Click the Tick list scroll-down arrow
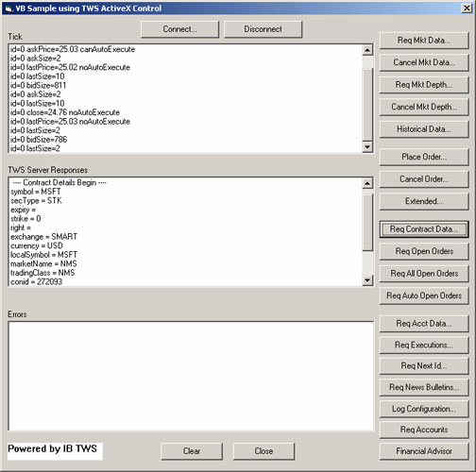The height and width of the screenshot is (472, 476). pyautogui.click(x=367, y=147)
